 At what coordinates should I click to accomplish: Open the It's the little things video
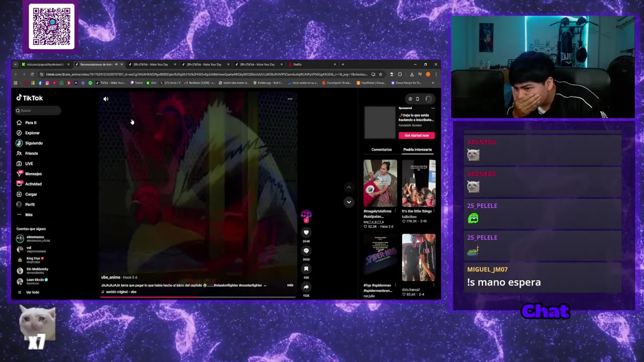[x=419, y=184]
